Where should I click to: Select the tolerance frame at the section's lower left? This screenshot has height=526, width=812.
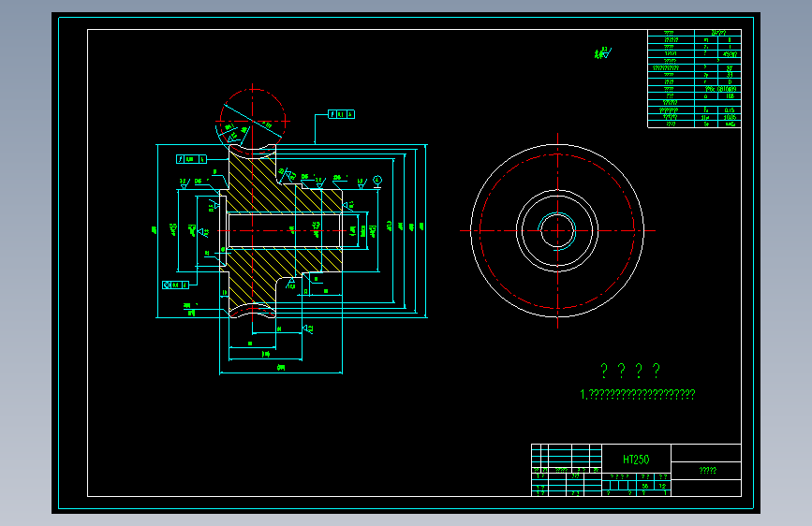point(175,285)
